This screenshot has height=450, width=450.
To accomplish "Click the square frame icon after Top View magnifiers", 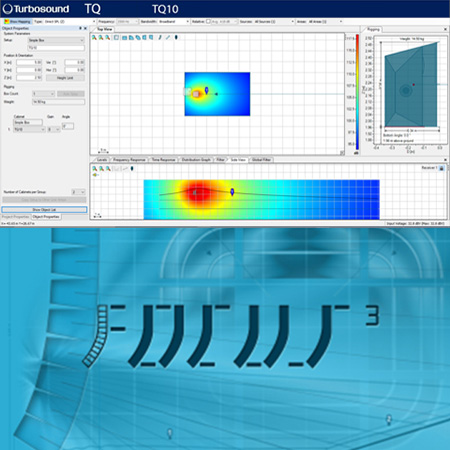I will pos(116,38).
